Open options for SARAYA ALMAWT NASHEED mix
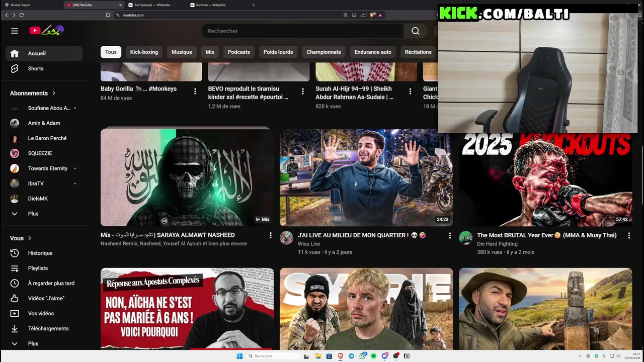Viewport: 644px width, 362px height. tap(271, 235)
